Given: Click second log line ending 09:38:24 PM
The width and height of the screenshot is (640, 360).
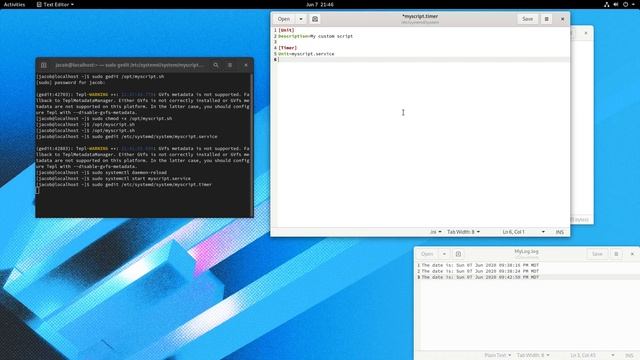Looking at the screenshot, I should [480, 271].
